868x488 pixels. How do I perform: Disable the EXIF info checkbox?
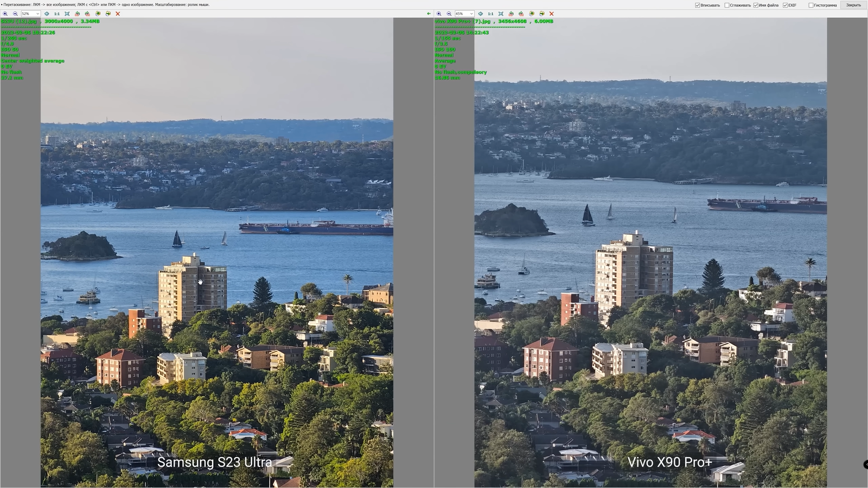785,5
